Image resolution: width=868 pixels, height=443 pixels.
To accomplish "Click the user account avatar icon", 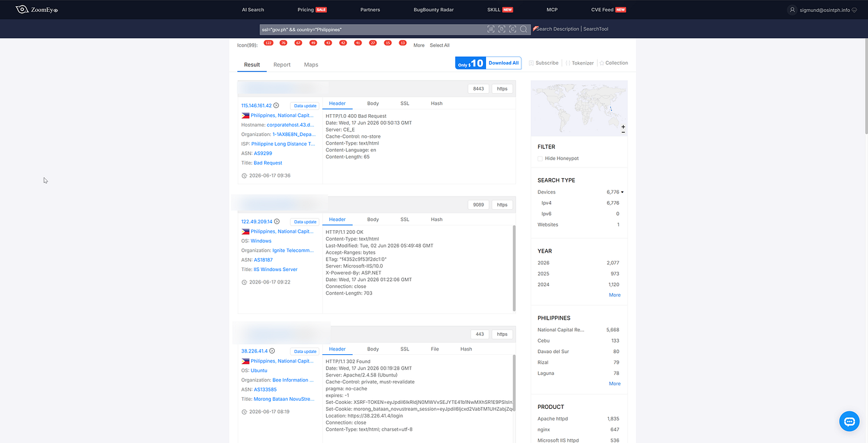I will [792, 10].
